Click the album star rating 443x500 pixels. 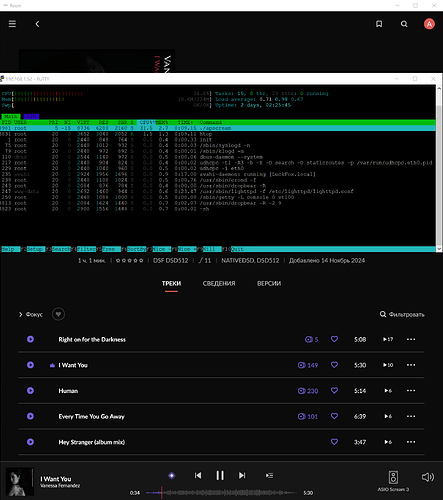(x=129, y=261)
